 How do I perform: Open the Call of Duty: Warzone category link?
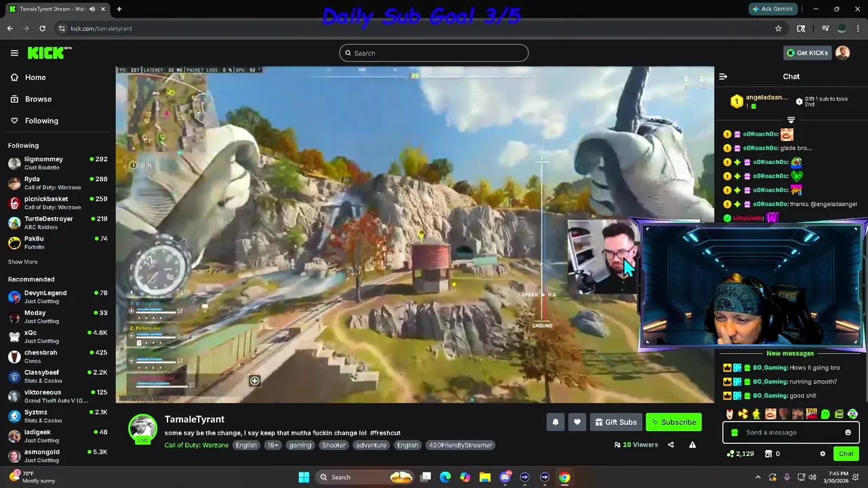click(197, 445)
